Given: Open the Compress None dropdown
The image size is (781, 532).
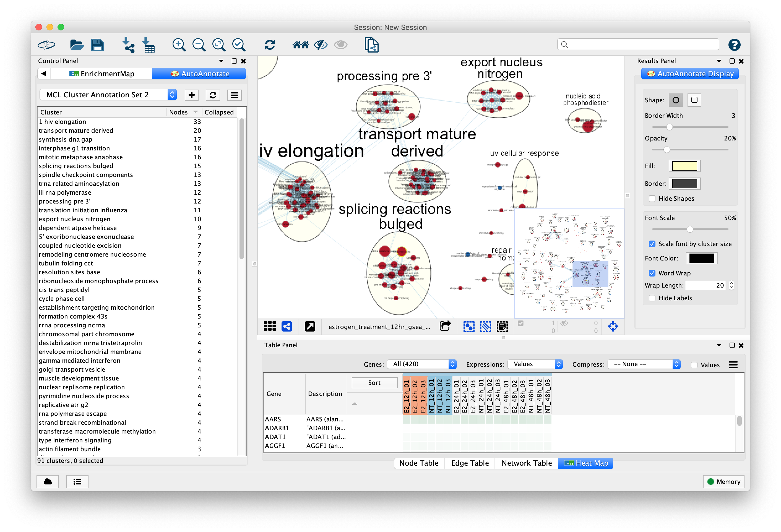Looking at the screenshot, I should (x=644, y=364).
